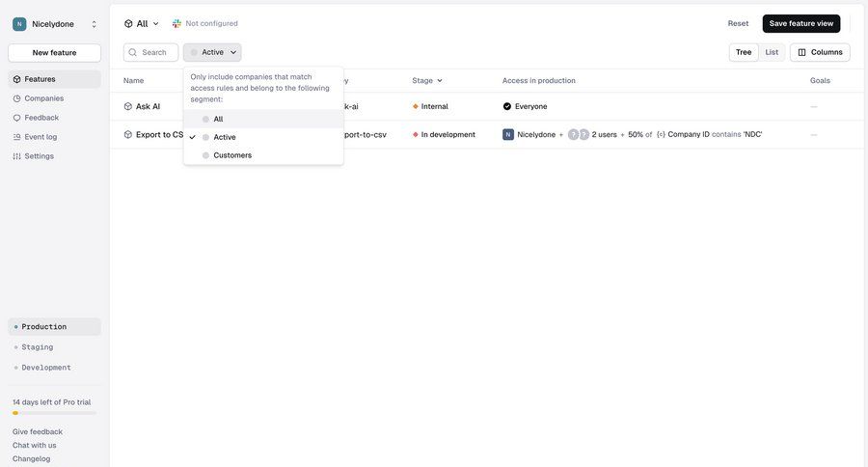Open the Give feedback link
The width and height of the screenshot is (868, 467).
point(37,431)
